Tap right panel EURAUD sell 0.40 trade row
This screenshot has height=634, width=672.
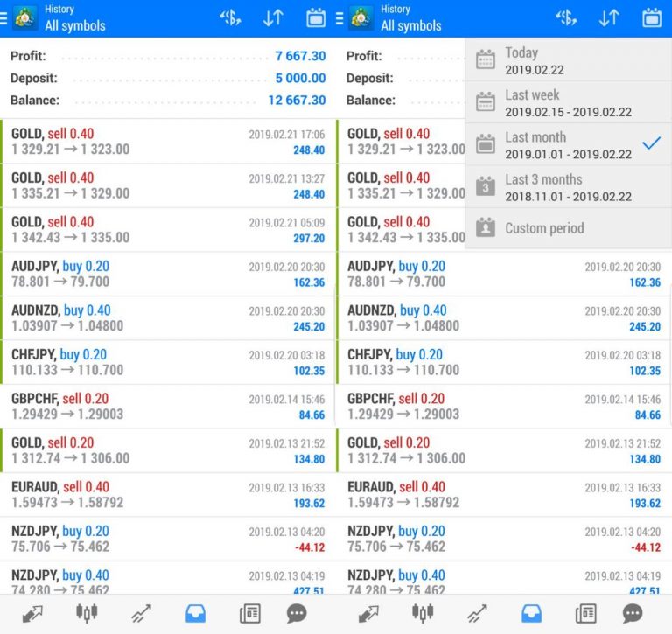pos(503,494)
